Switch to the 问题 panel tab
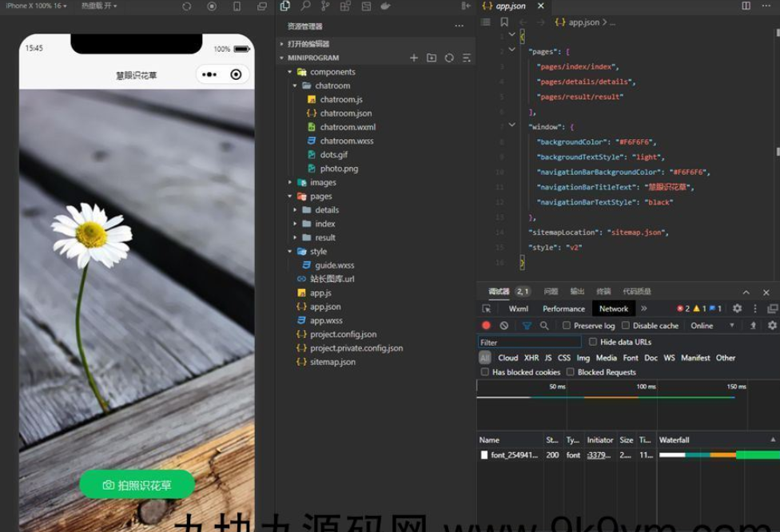 click(551, 292)
